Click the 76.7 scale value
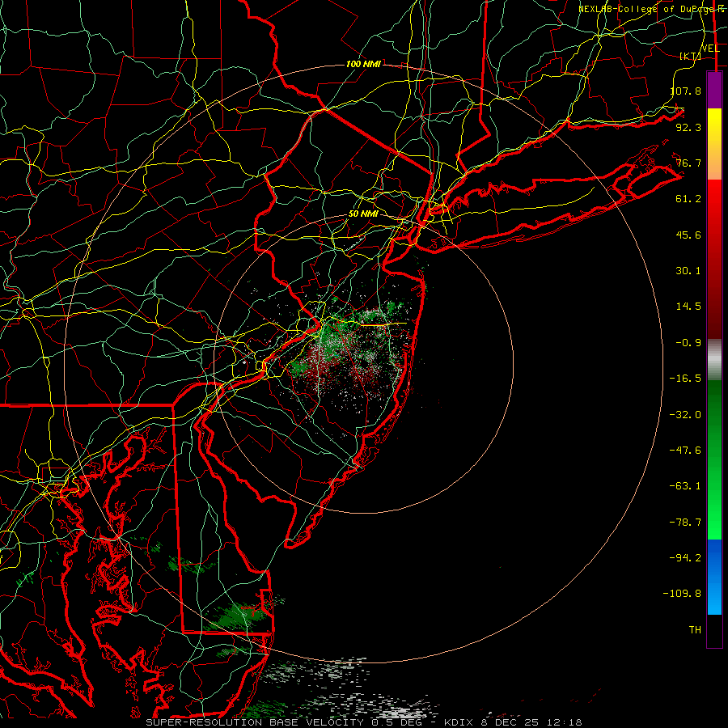Screen dimensions: 728x728 point(688,163)
